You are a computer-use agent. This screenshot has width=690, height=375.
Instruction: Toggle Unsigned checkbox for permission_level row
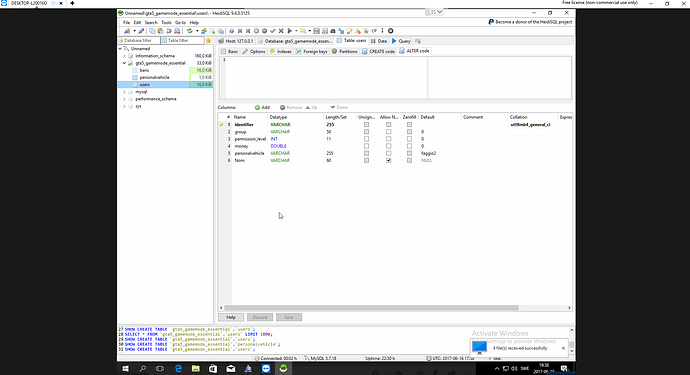click(366, 139)
